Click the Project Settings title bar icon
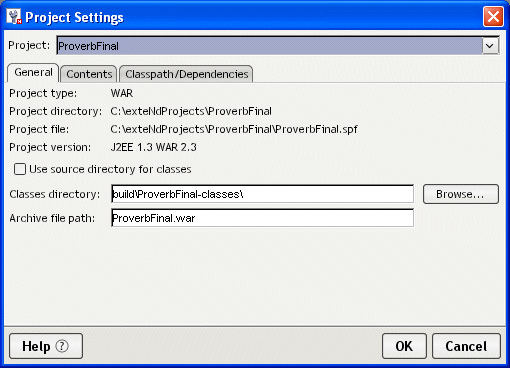 point(14,17)
